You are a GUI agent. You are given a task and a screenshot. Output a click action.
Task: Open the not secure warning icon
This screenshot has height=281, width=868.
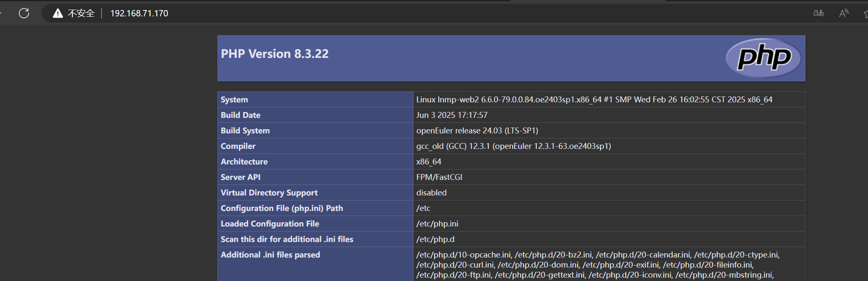pyautogui.click(x=58, y=13)
